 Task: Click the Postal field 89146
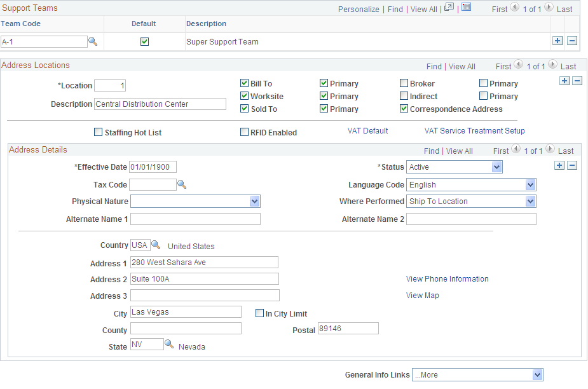(x=348, y=328)
